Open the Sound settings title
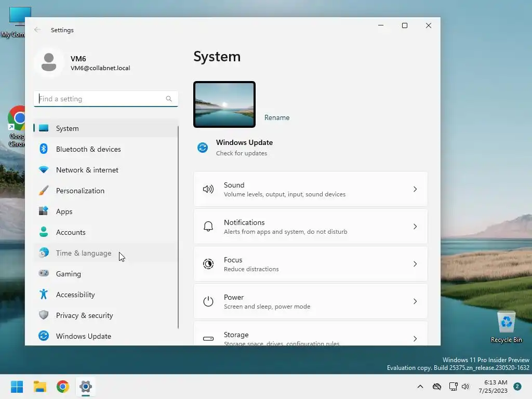Viewport: 532px width, 399px height. tap(234, 185)
